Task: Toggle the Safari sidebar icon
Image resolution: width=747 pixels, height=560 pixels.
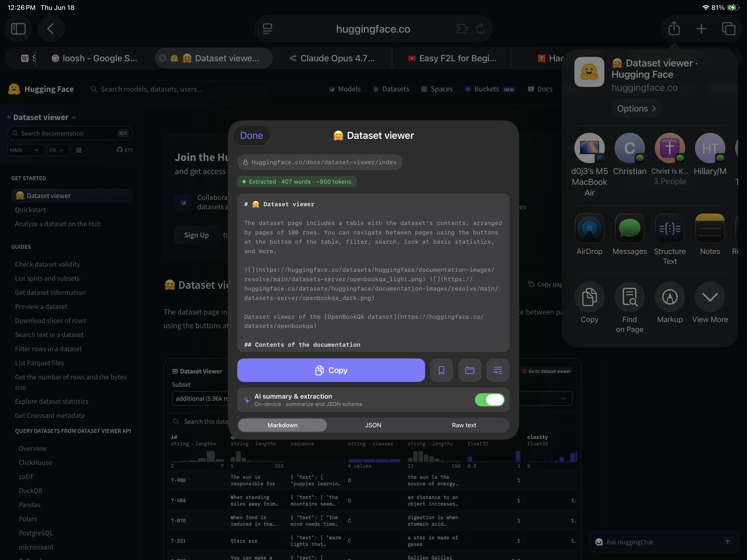Action: [x=18, y=29]
